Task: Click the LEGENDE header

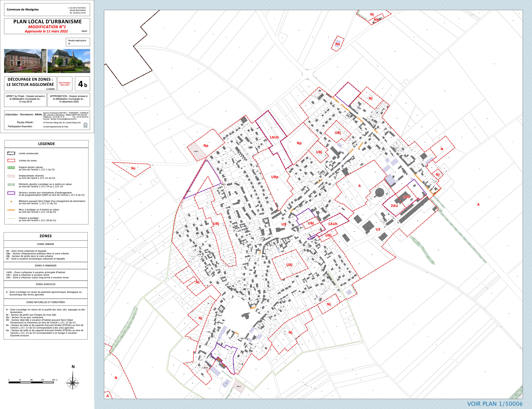Action: tap(47, 144)
